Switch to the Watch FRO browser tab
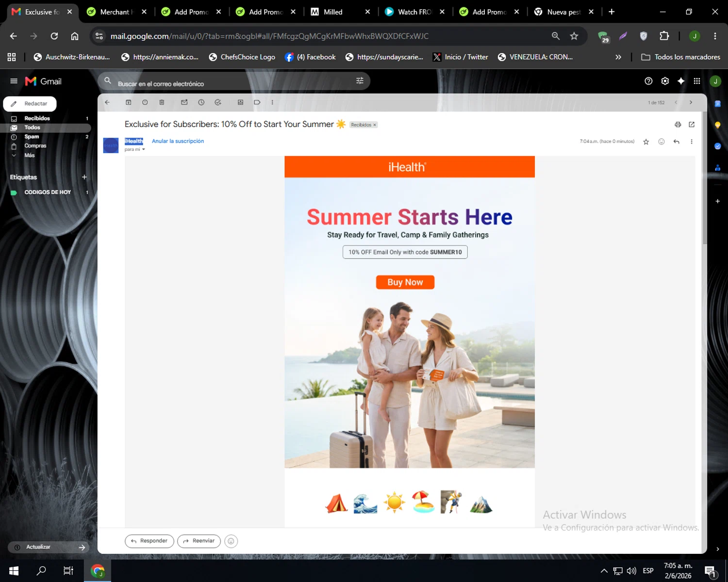The width and height of the screenshot is (728, 582). click(415, 12)
